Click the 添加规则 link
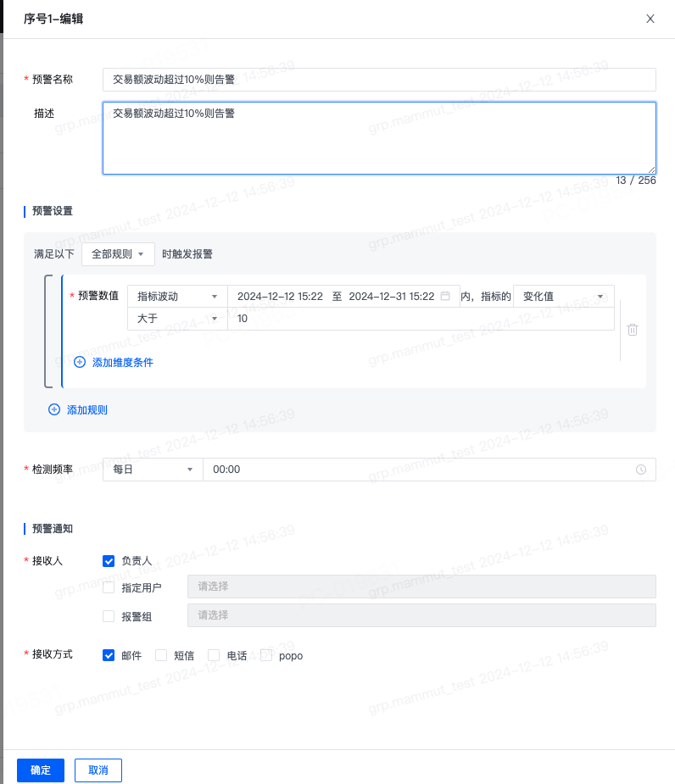675x784 pixels. pyautogui.click(x=87, y=410)
